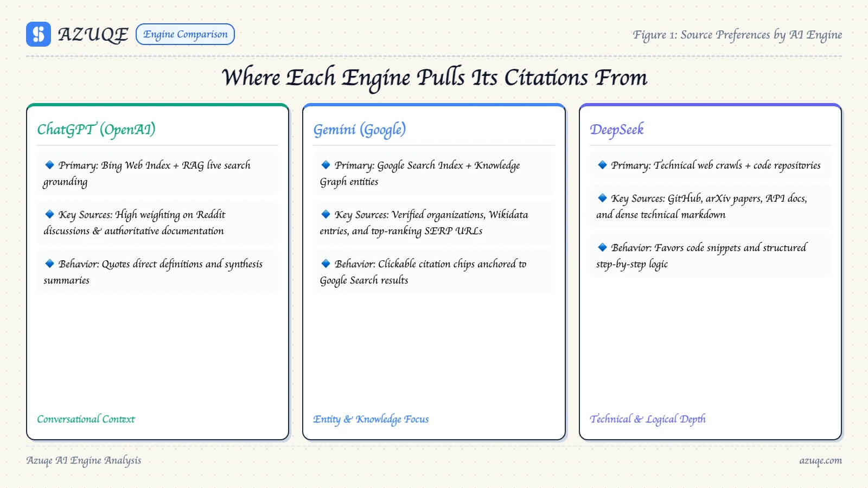Click the Engine Comparison badge

185,34
